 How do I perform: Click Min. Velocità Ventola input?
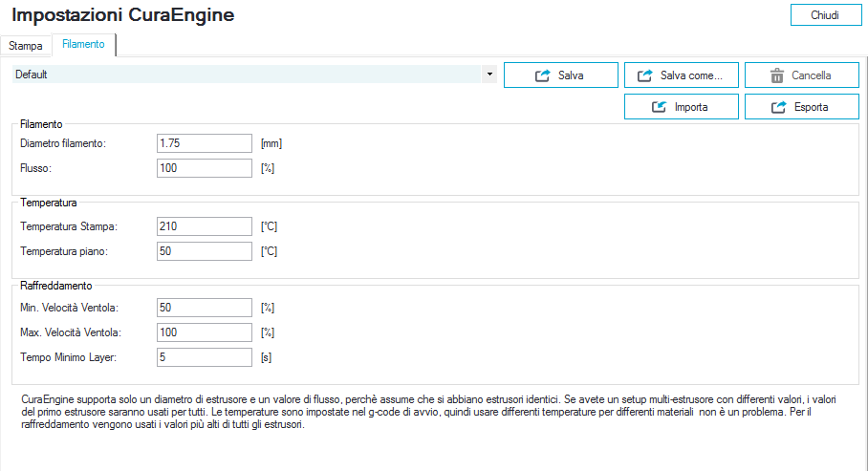tap(204, 308)
